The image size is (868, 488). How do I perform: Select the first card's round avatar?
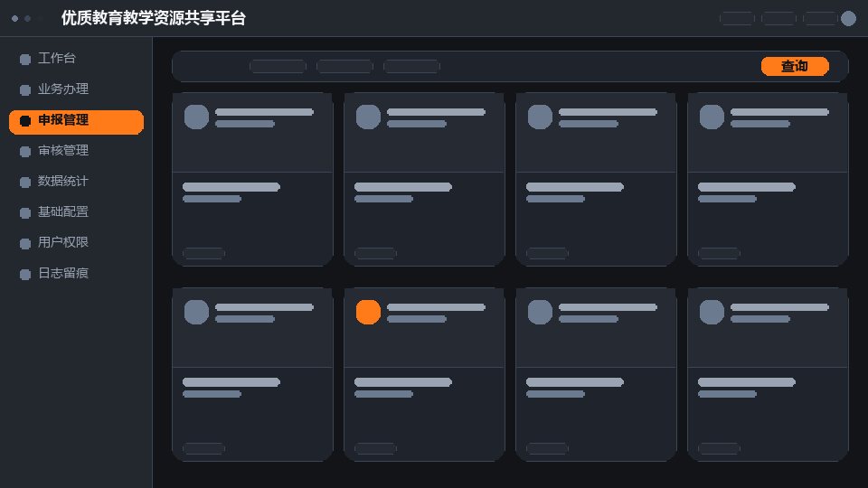coord(196,117)
